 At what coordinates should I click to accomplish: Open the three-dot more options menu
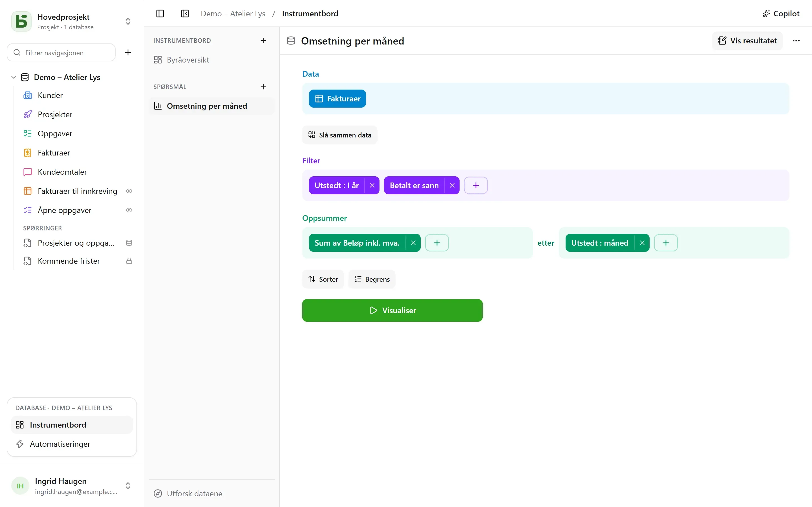[796, 41]
